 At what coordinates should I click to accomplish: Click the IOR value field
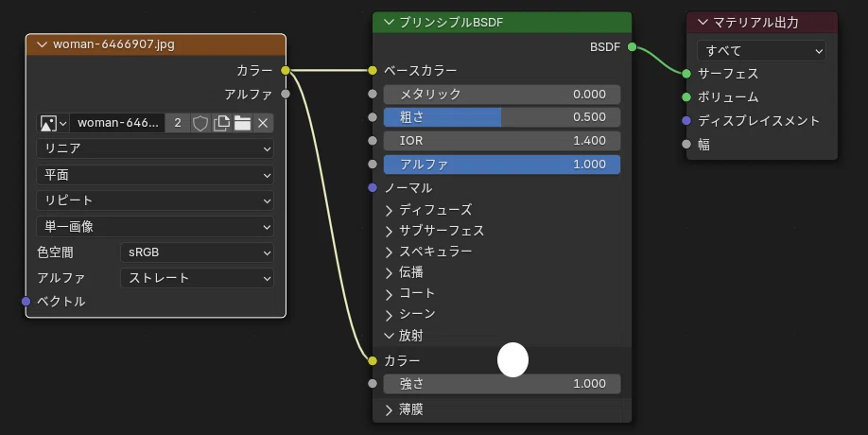(x=501, y=141)
